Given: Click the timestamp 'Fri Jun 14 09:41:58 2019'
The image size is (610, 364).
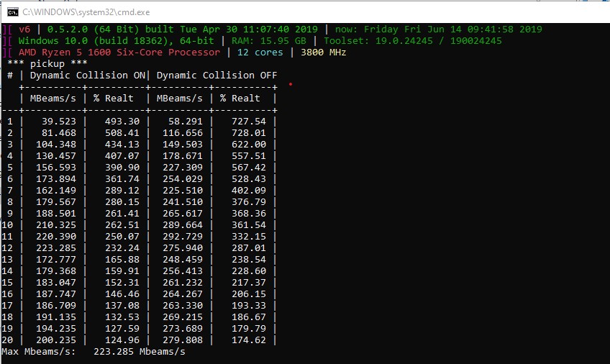Looking at the screenshot, I should coord(473,29).
